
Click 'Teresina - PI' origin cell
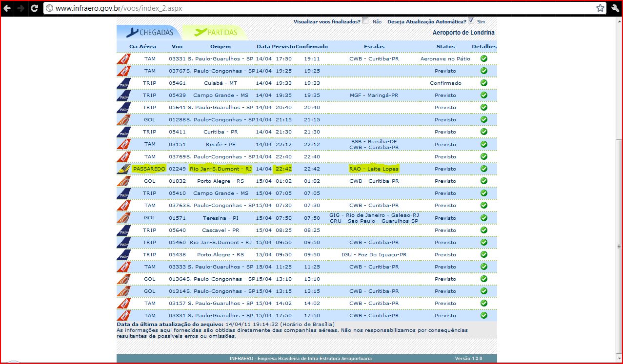[221, 218]
